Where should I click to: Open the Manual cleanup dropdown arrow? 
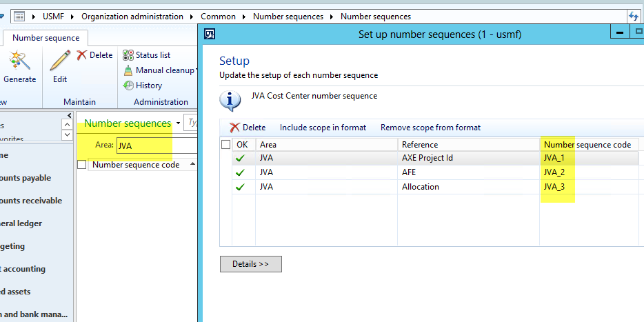point(197,70)
